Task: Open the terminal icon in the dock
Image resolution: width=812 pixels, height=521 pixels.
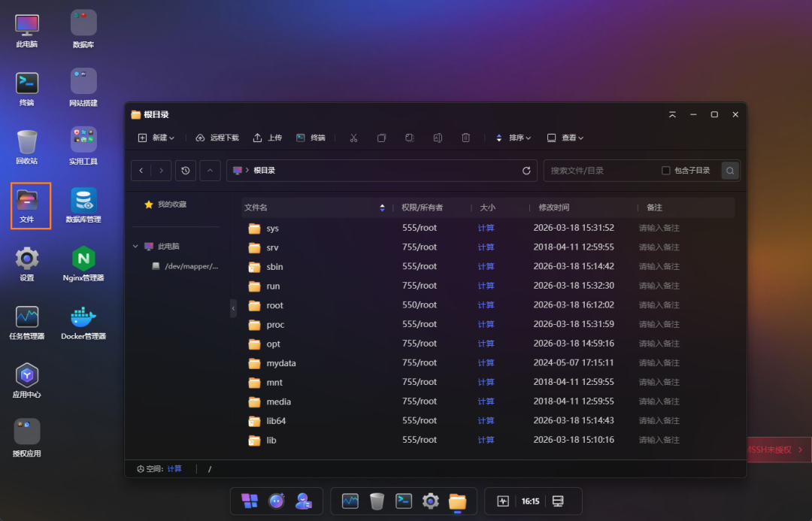Action: point(404,501)
